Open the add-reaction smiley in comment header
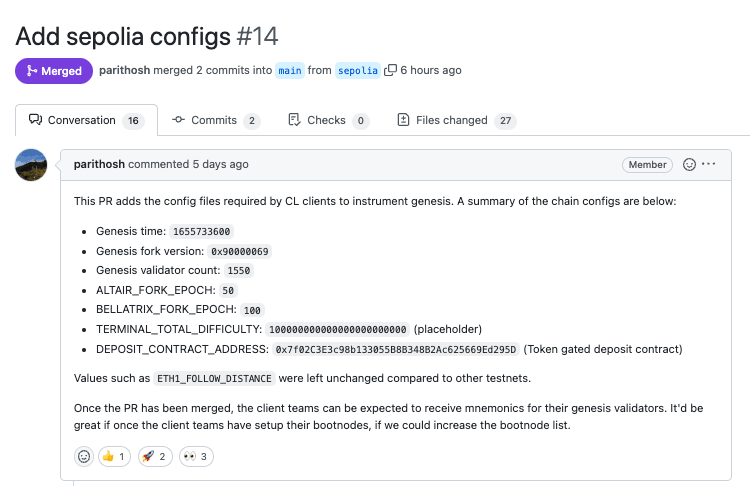 tap(689, 165)
